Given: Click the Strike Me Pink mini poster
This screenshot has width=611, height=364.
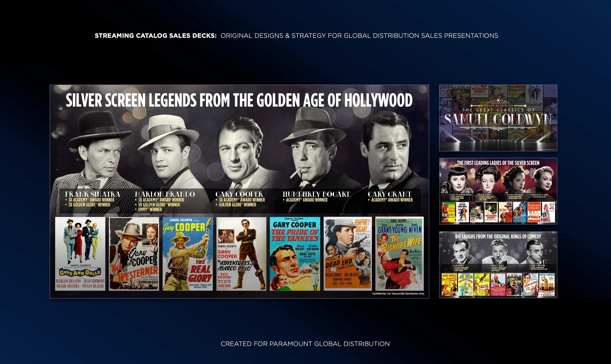Looking at the screenshot, I should tap(531, 285).
